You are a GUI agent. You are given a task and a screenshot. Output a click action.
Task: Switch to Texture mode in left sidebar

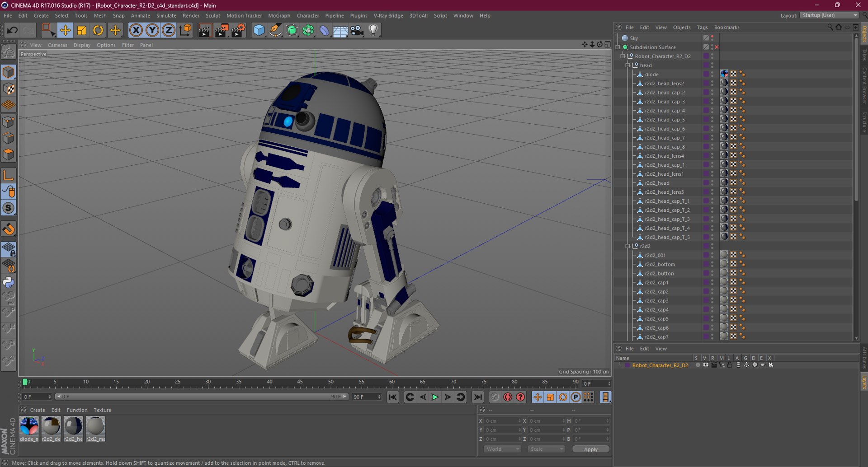9,89
